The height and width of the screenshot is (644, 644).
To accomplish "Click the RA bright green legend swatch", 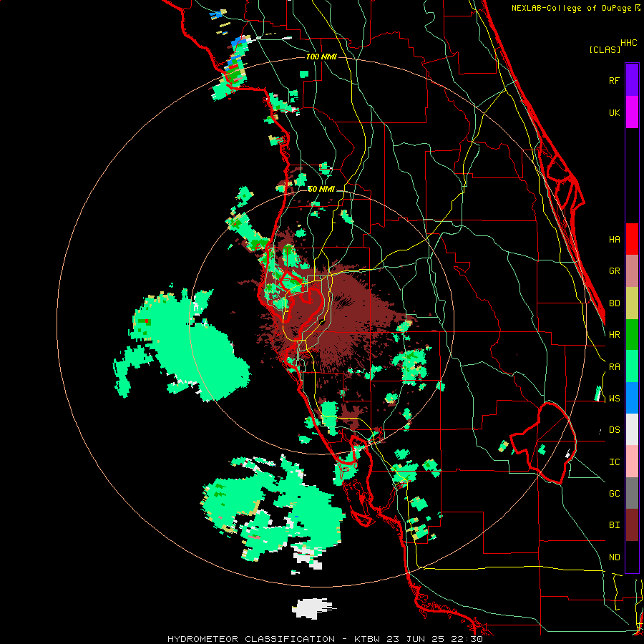I will [x=632, y=366].
